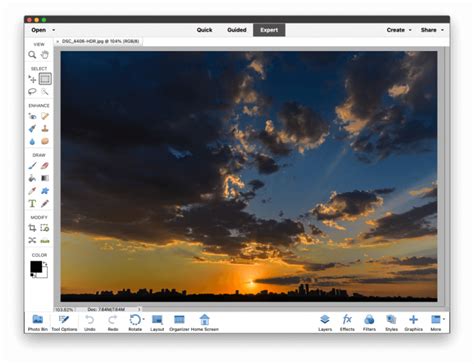474x364 pixels.
Task: Toggle the Photo Bin panel
Action: 38,323
